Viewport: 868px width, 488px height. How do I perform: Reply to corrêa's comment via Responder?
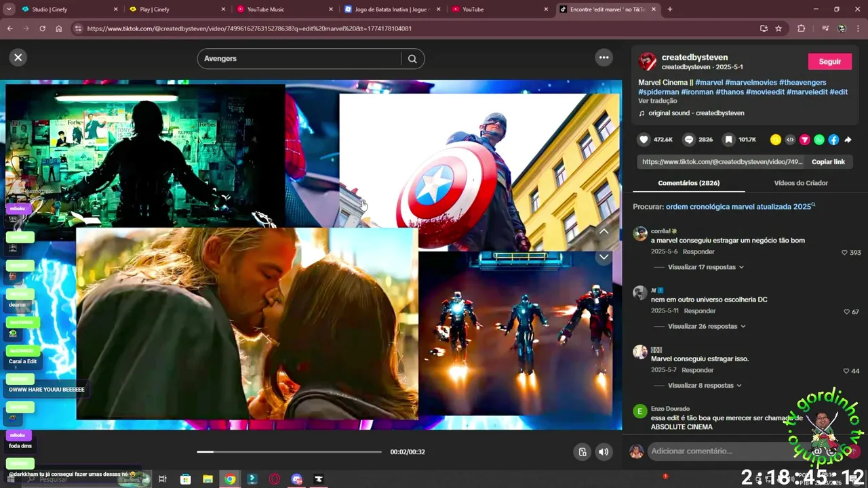pyautogui.click(x=698, y=252)
